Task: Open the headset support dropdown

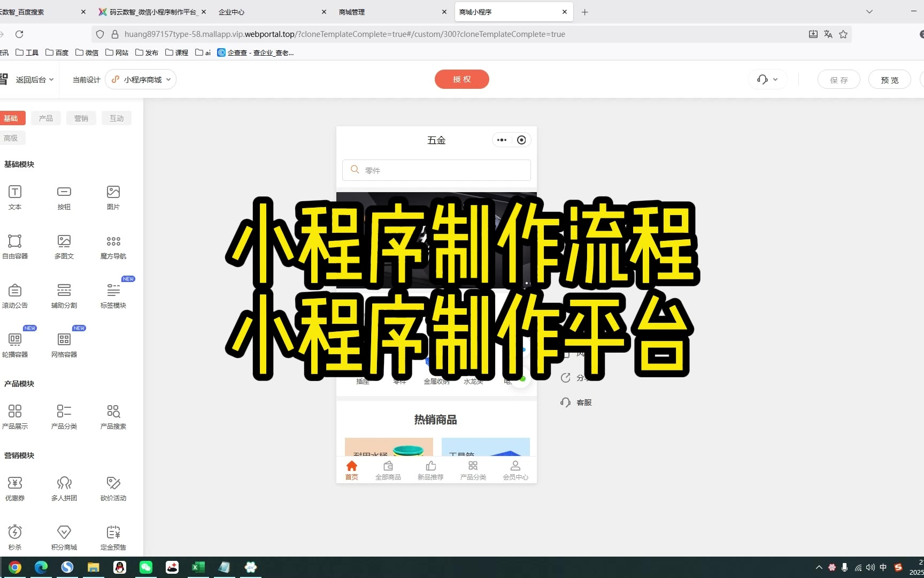Action: coord(767,80)
